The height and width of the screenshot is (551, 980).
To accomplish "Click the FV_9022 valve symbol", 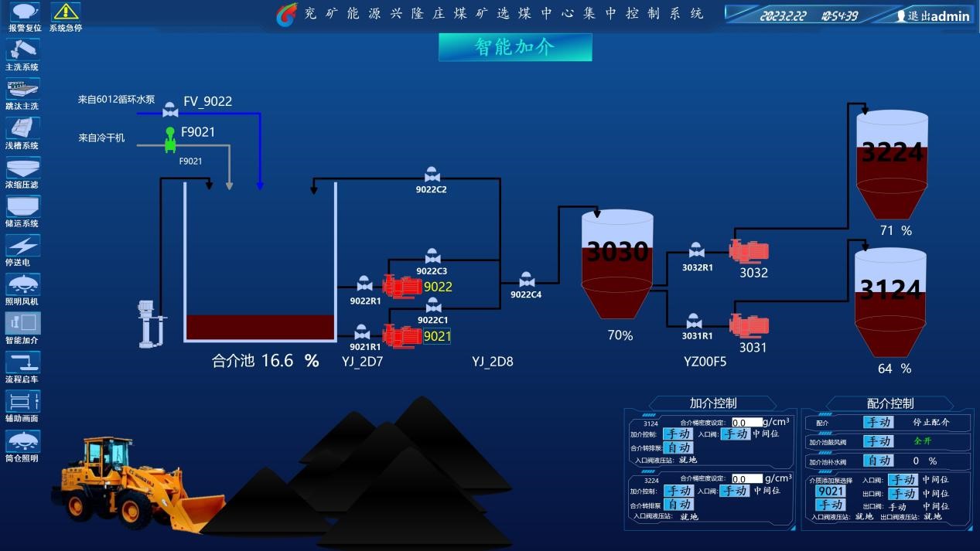I will [170, 112].
